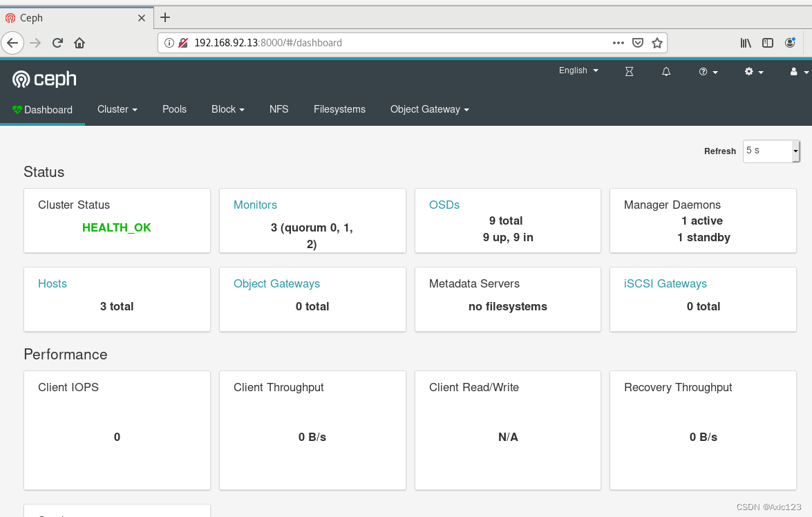Open page actions three-dot menu

619,43
